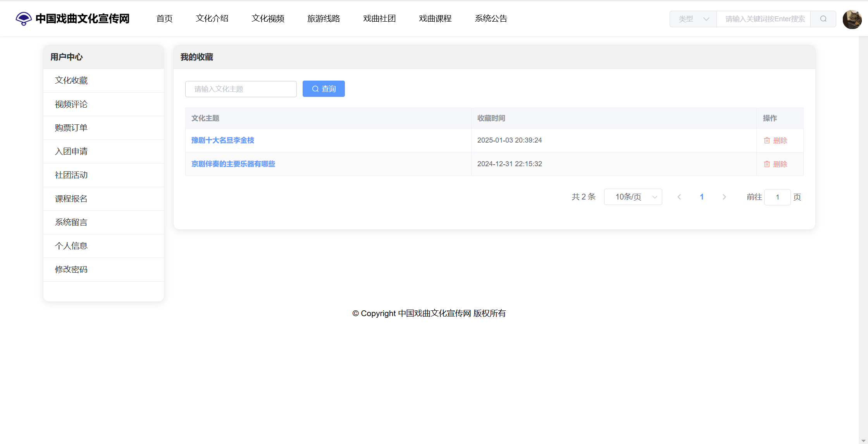Go to the next page arrow

tap(724, 197)
